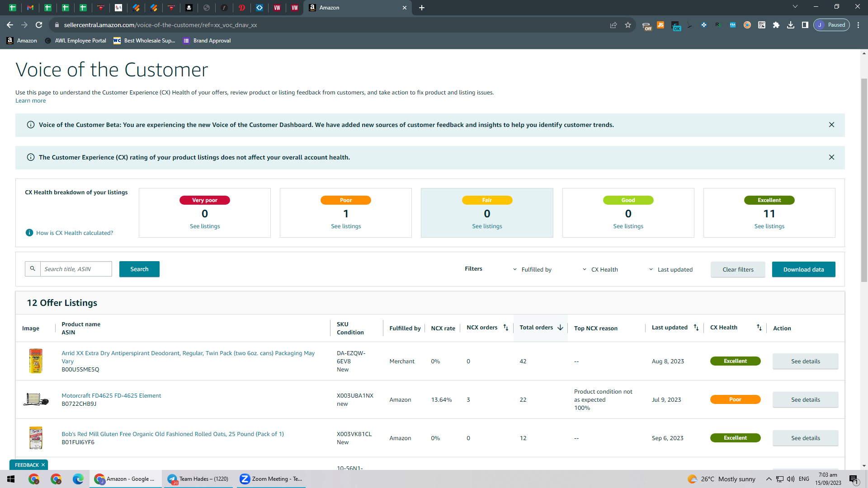Open the Chrome three-dot menu

coord(859,25)
